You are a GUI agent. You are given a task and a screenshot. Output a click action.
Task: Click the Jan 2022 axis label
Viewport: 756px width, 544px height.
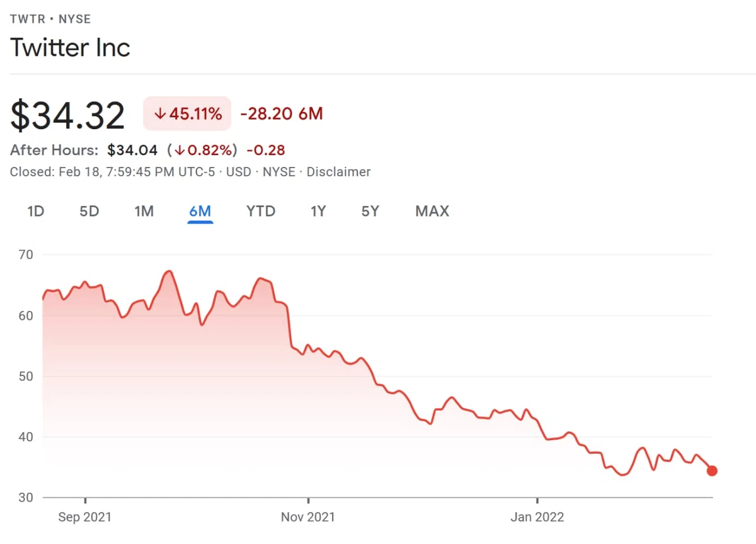537,517
